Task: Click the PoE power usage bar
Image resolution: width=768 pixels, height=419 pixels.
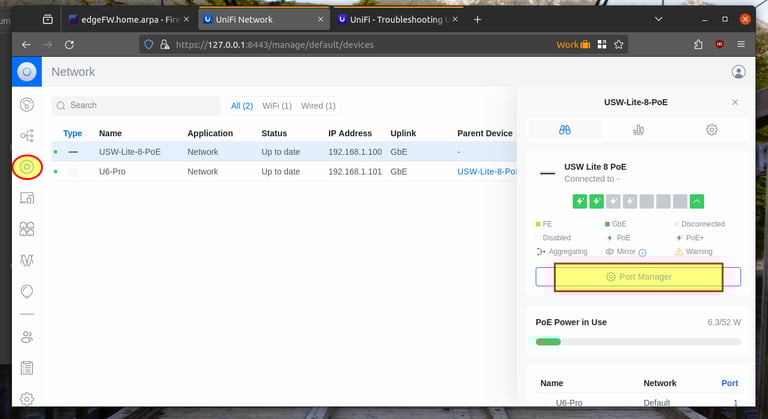Action: coord(638,342)
